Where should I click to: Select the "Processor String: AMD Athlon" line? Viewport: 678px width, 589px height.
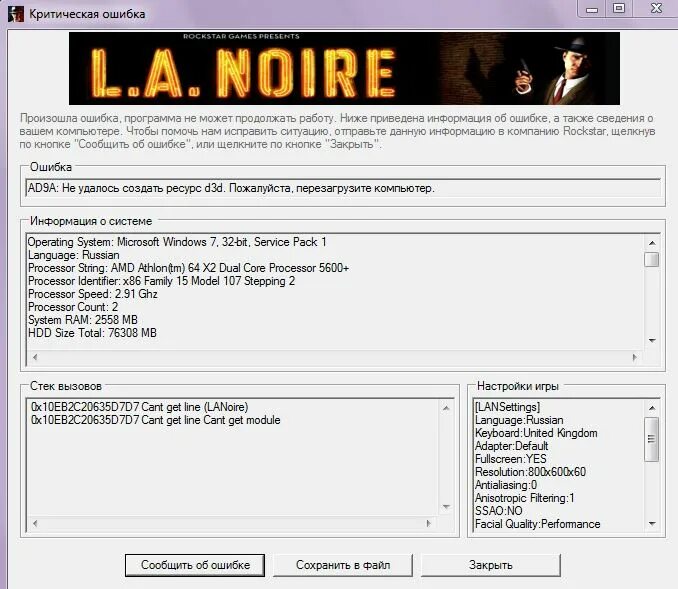point(189,268)
